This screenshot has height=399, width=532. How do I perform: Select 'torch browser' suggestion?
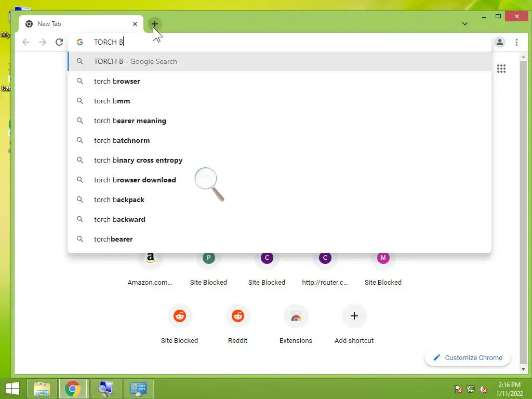point(280,81)
